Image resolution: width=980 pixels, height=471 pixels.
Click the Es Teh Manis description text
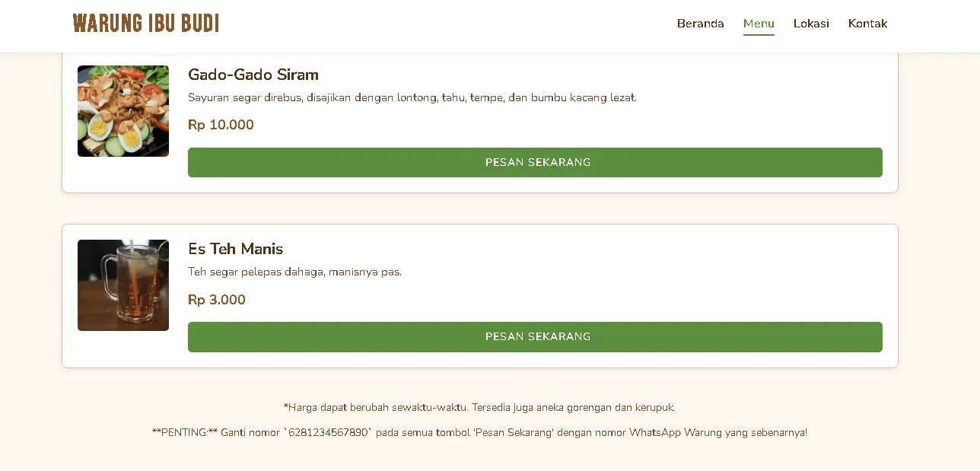click(x=295, y=272)
